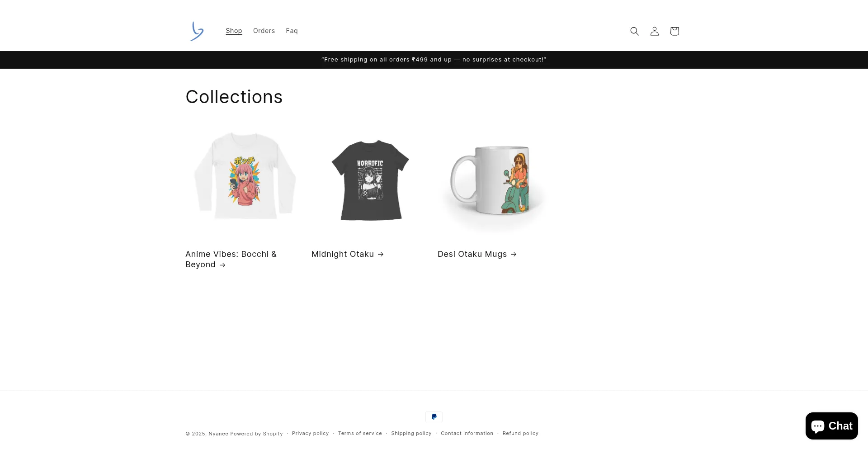This screenshot has width=868, height=449.
Task: Click the Horrific dark t-shirt image
Action: click(x=370, y=180)
